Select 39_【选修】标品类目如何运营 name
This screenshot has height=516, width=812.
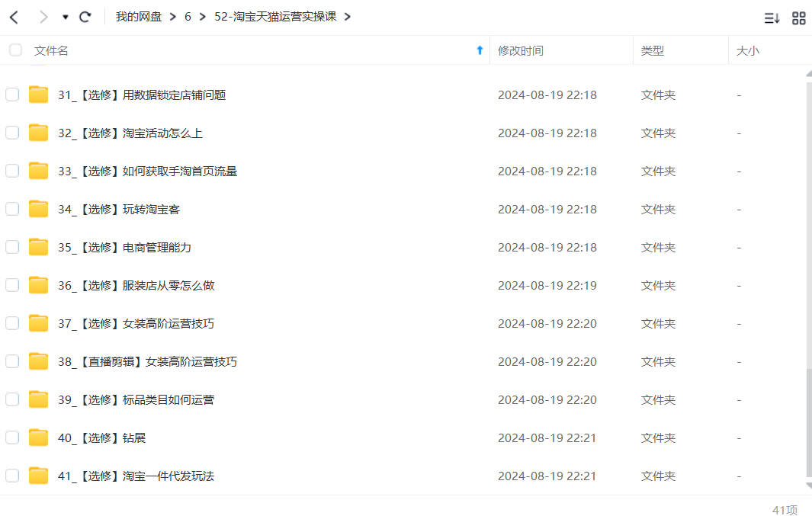click(x=136, y=400)
